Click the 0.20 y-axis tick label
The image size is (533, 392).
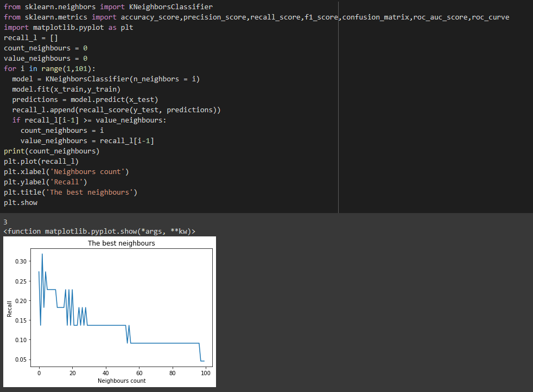tap(21, 300)
